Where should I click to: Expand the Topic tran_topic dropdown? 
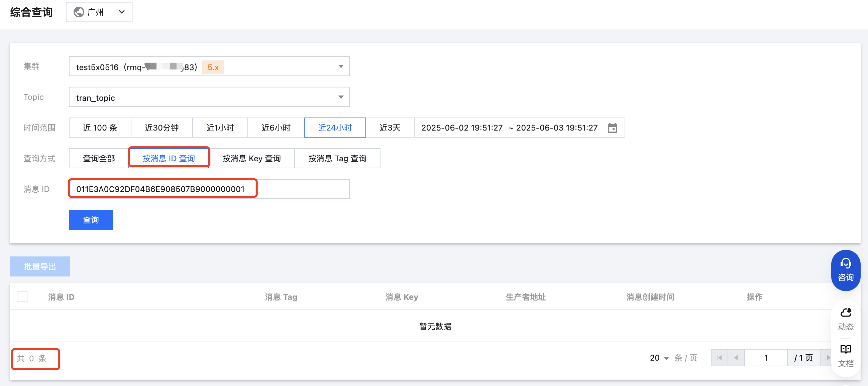[341, 97]
